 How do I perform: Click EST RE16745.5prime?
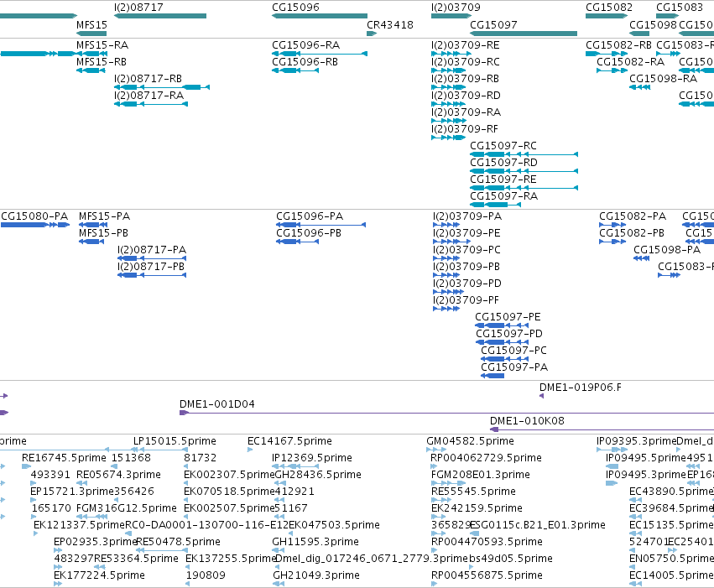click(x=27, y=466)
